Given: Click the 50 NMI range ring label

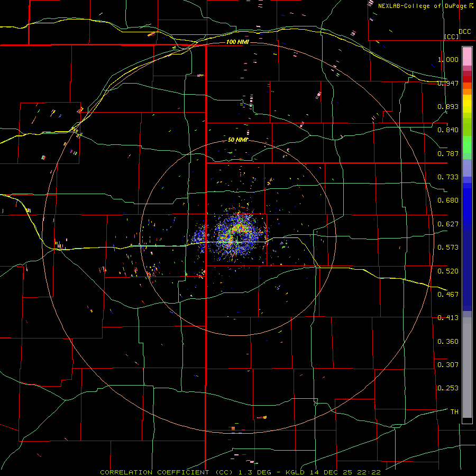Looking at the screenshot, I should tap(237, 140).
